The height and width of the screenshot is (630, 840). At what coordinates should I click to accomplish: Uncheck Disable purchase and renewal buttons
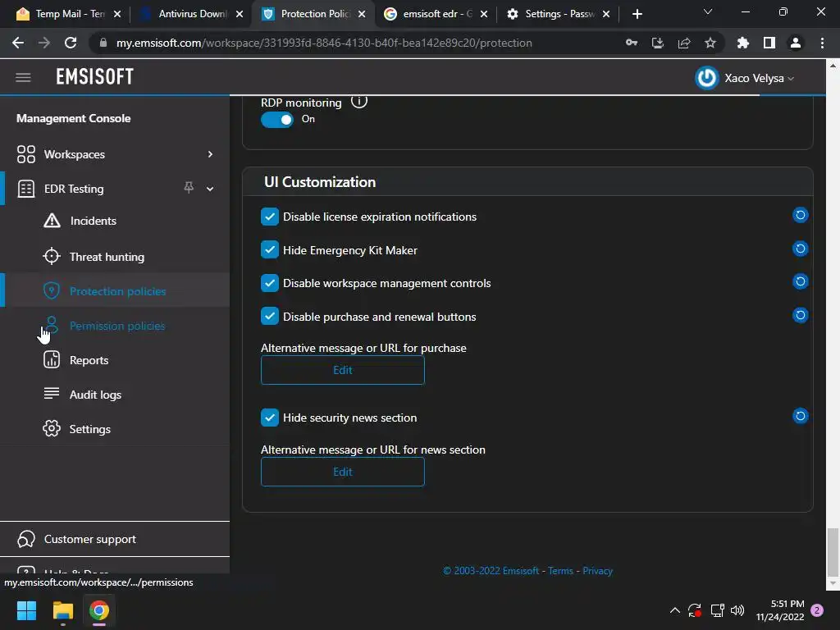point(269,316)
